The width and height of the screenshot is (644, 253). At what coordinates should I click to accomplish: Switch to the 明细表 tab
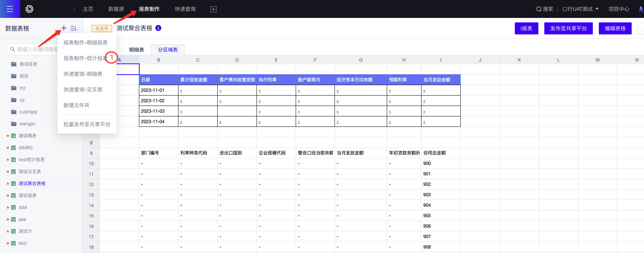(137, 50)
